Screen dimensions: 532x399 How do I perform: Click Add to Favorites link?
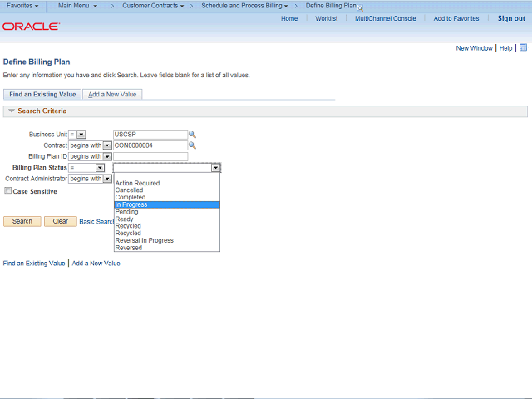tap(456, 18)
